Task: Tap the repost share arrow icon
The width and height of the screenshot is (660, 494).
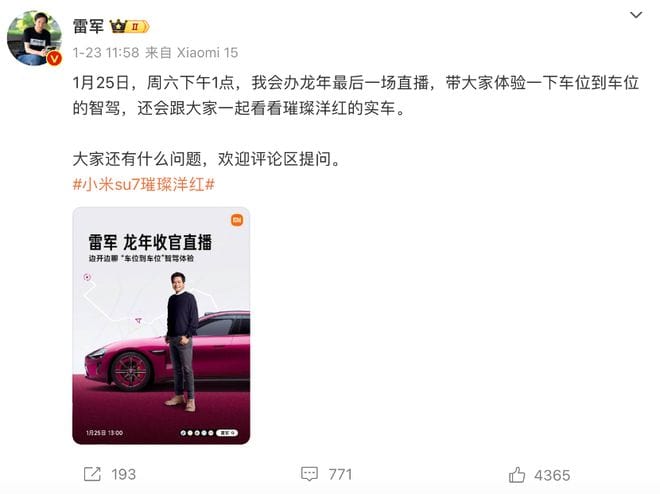Action: pos(92,474)
